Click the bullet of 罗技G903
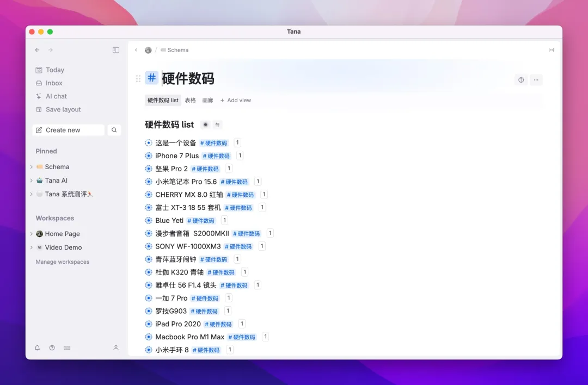Image resolution: width=588 pixels, height=385 pixels. click(149, 311)
